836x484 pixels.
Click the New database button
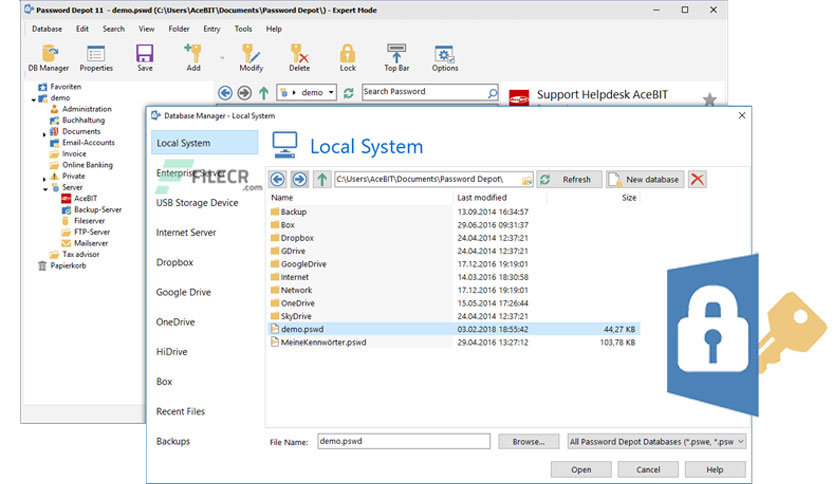(645, 179)
